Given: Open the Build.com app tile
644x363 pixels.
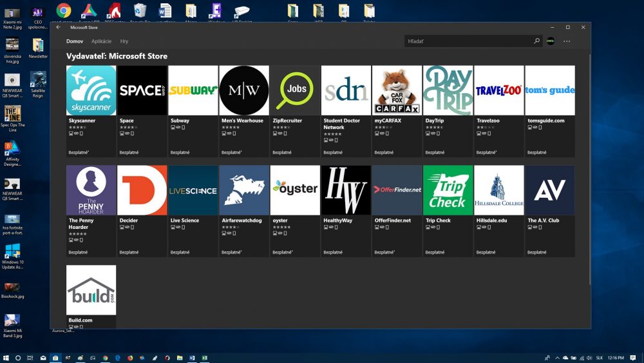Looking at the screenshot, I should pos(91,297).
